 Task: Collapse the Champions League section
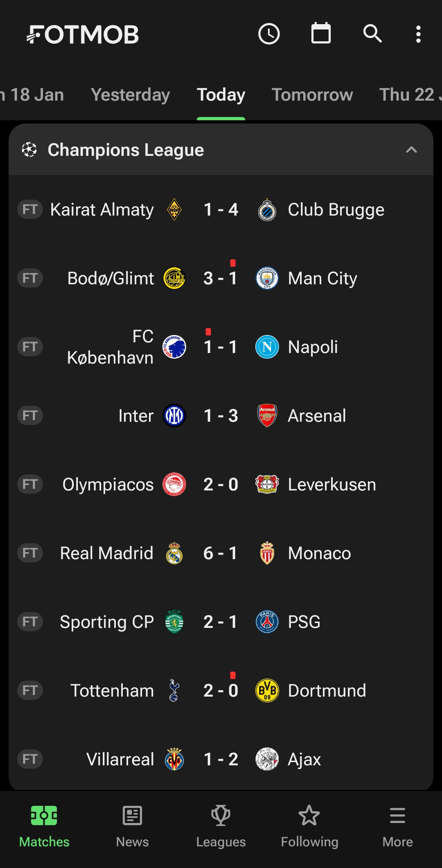point(411,150)
